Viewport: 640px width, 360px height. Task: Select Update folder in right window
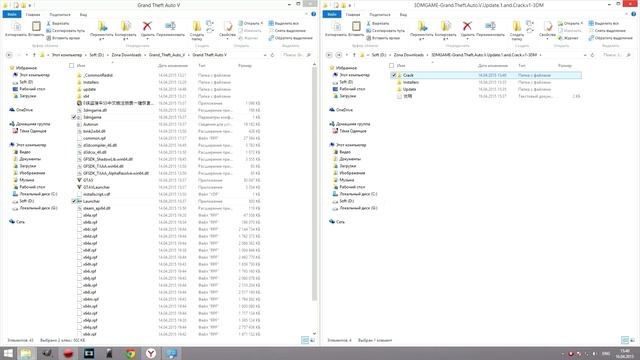pos(409,89)
